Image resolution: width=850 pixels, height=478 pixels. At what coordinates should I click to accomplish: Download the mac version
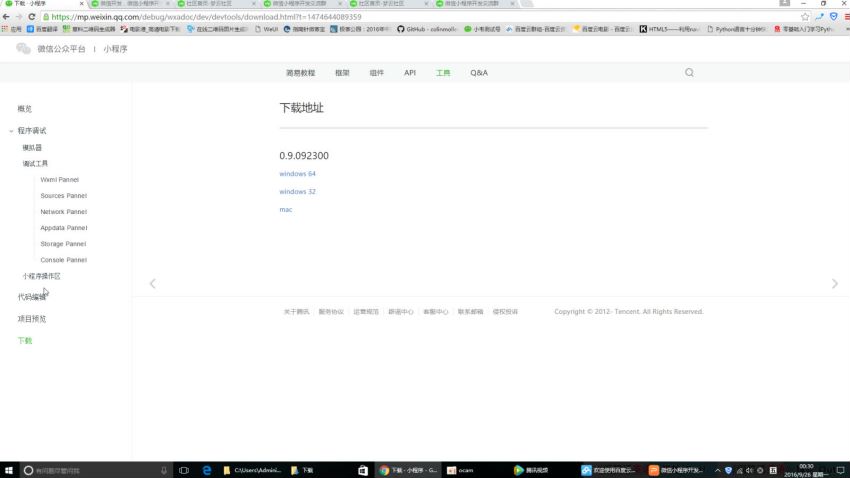(x=286, y=210)
